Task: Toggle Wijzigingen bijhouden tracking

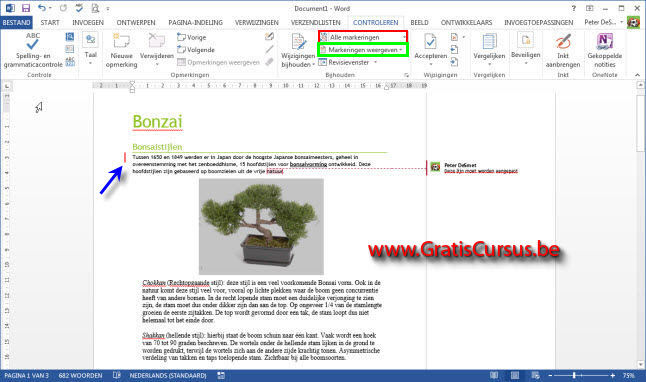Action: [298, 50]
